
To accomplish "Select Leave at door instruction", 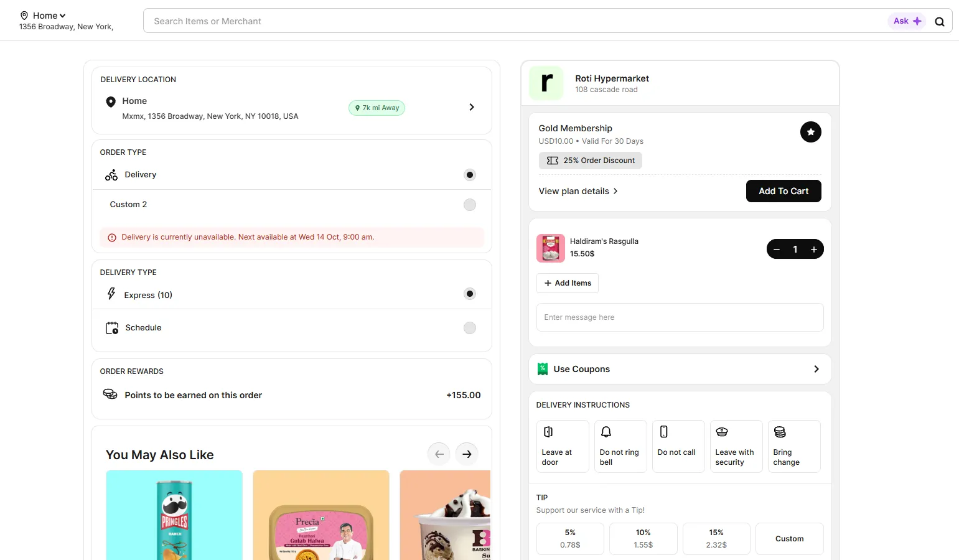I will [x=563, y=447].
